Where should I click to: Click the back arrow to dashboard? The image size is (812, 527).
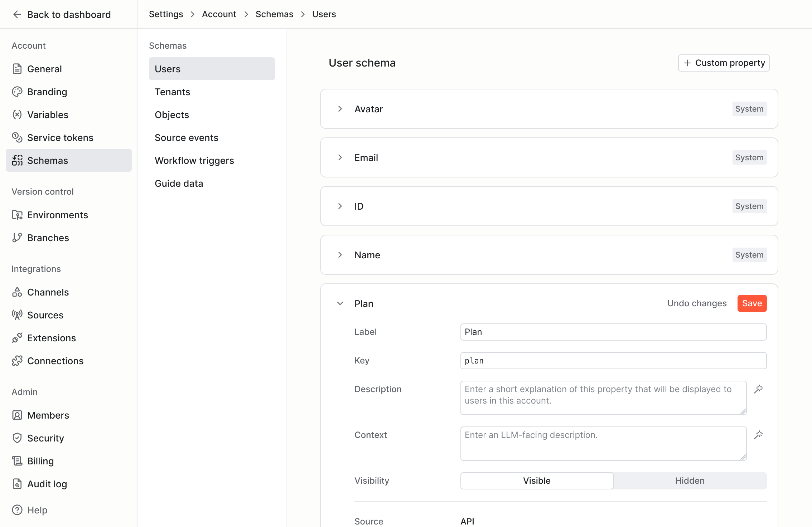[x=17, y=14]
